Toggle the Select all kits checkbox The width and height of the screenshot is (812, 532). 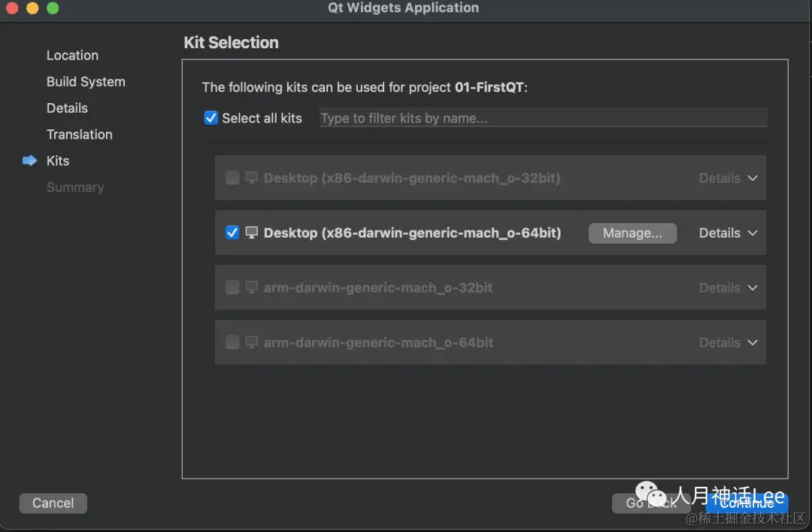coord(211,117)
